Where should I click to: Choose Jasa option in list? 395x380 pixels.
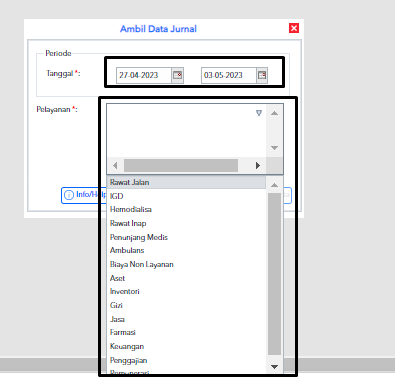tap(186, 319)
